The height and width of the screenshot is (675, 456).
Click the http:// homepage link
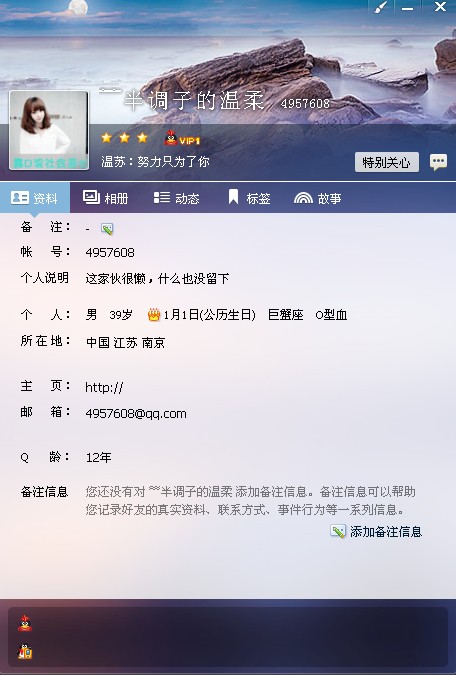pyautogui.click(x=104, y=387)
